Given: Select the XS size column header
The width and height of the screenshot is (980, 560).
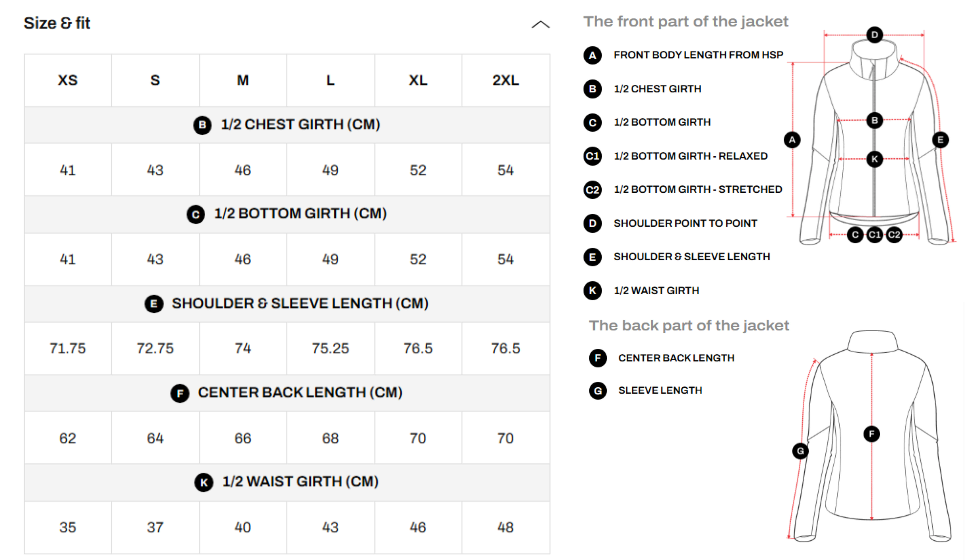Looking at the screenshot, I should click(68, 80).
